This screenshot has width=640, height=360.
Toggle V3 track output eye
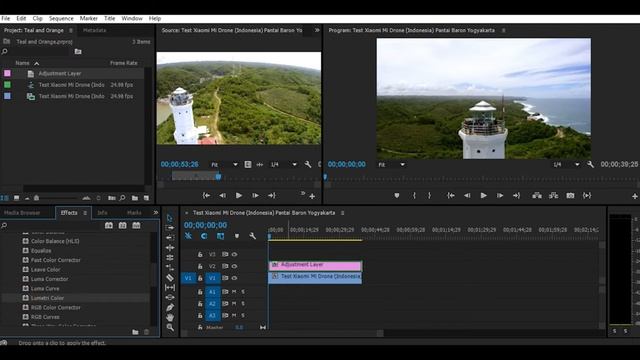click(234, 254)
